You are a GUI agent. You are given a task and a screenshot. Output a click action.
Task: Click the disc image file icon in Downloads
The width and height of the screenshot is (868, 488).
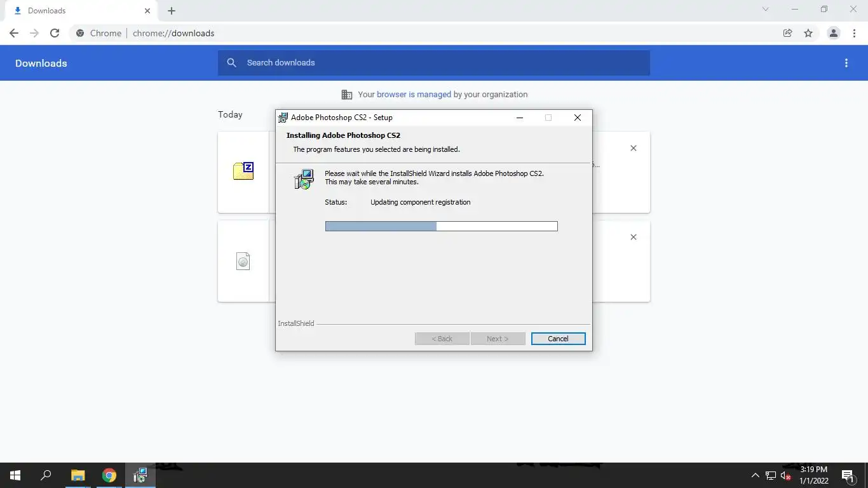243,261
